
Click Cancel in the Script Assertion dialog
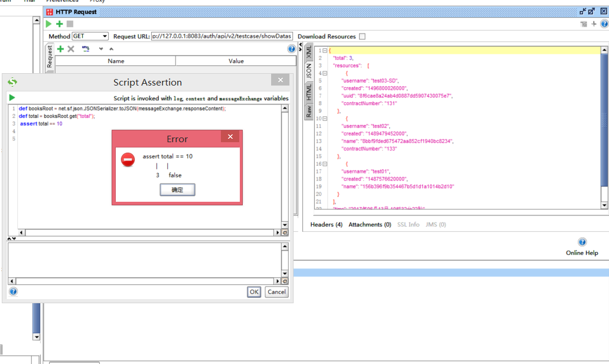(x=276, y=292)
